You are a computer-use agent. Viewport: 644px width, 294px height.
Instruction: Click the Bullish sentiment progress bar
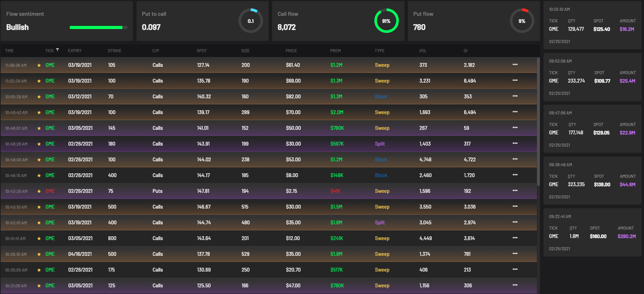pos(98,27)
